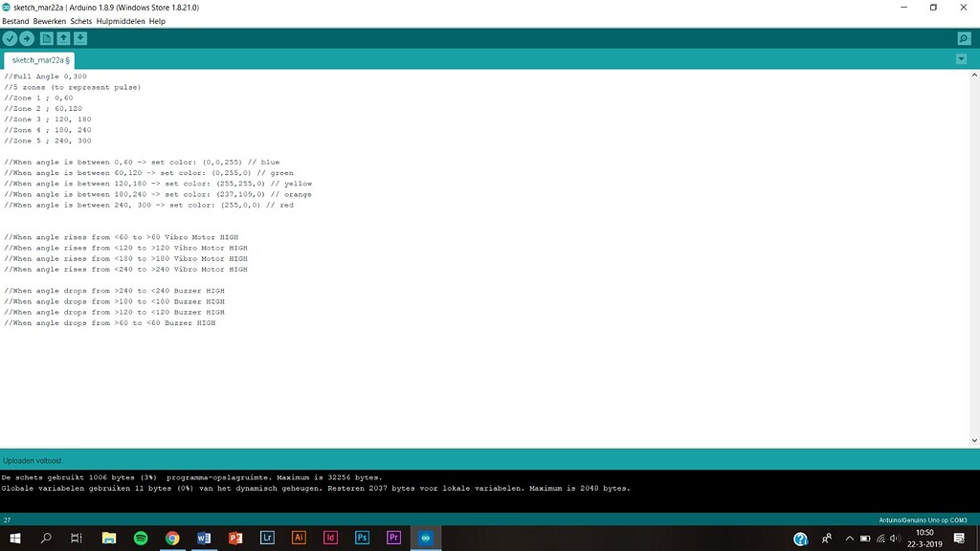Viewport: 980px width, 551px height.
Task: Open Task View on the taskbar
Action: pyautogui.click(x=77, y=538)
